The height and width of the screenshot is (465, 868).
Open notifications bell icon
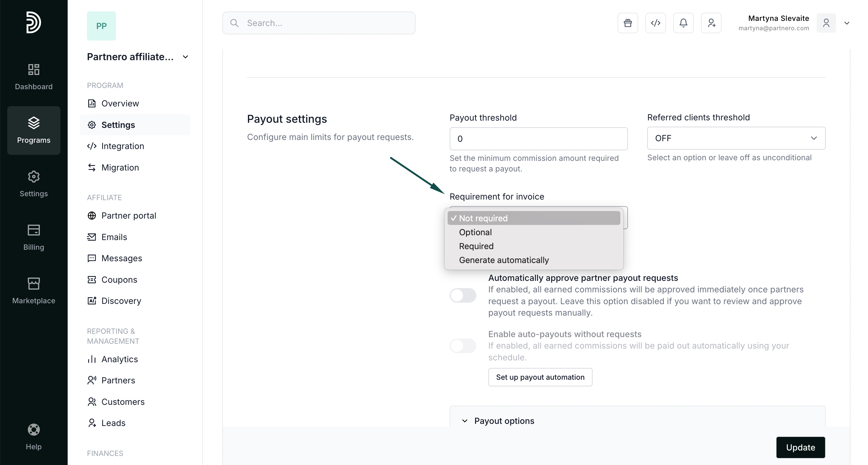683,23
